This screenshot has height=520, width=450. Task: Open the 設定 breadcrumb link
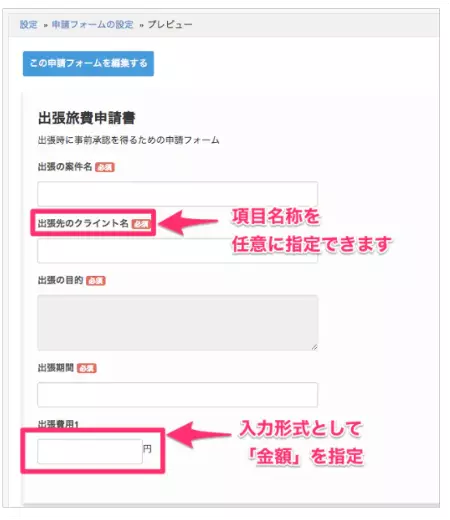[28, 25]
